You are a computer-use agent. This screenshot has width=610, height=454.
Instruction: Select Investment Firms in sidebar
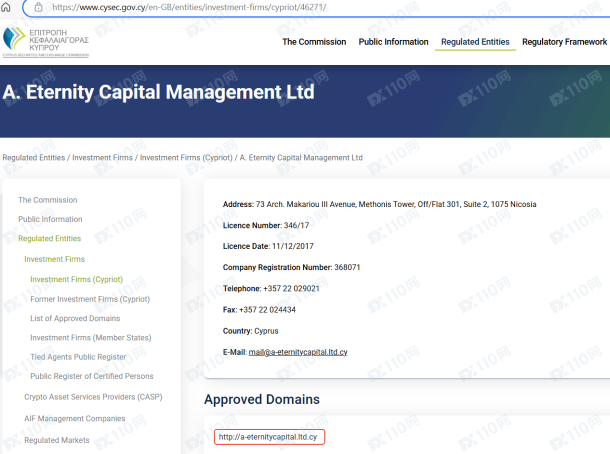tap(54, 259)
